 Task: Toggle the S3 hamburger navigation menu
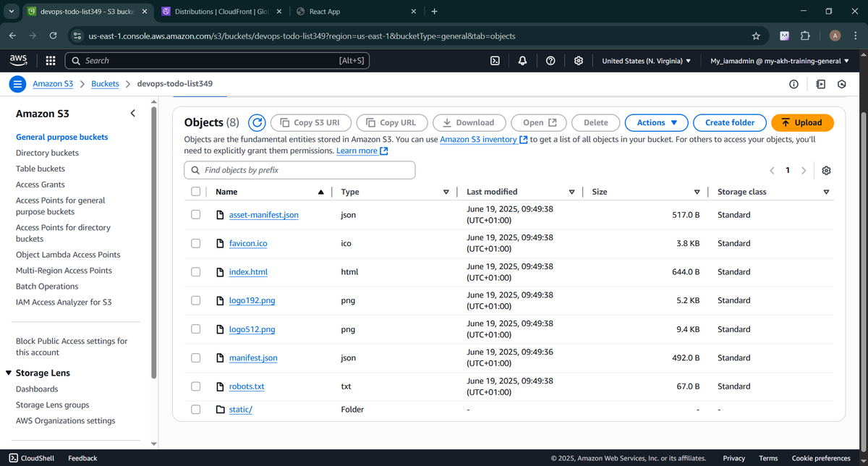(x=18, y=84)
